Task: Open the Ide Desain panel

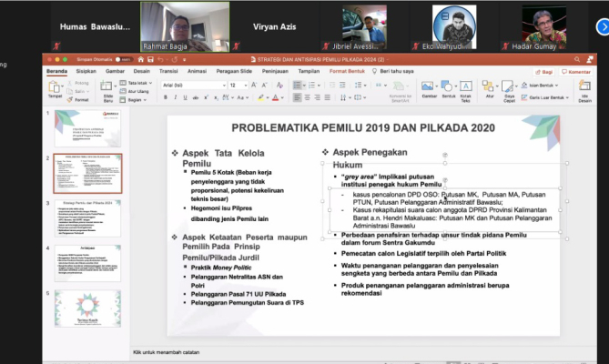Action: point(584,88)
